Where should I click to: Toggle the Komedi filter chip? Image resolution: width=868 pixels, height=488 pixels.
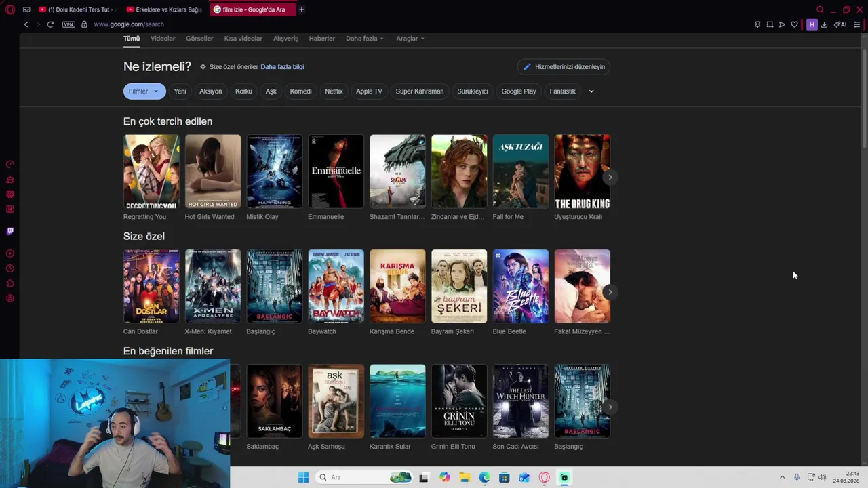tap(300, 91)
